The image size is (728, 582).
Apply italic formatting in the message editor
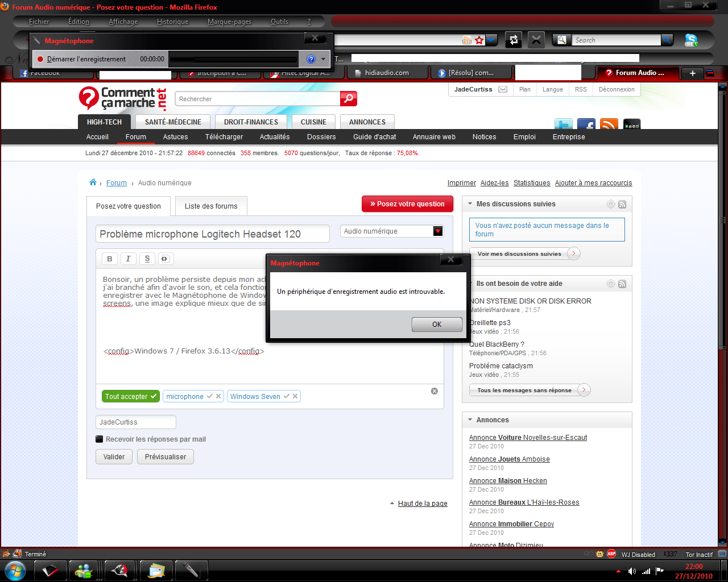click(x=128, y=259)
